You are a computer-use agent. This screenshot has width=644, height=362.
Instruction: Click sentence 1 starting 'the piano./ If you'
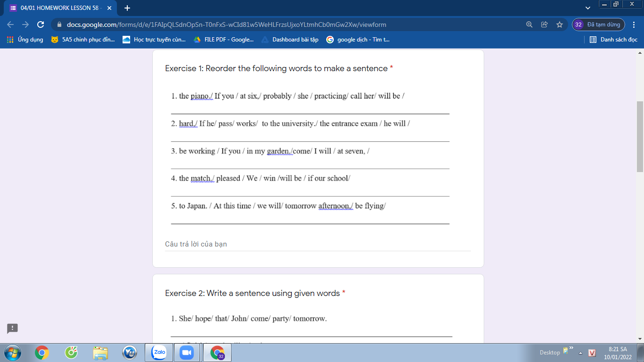288,96
